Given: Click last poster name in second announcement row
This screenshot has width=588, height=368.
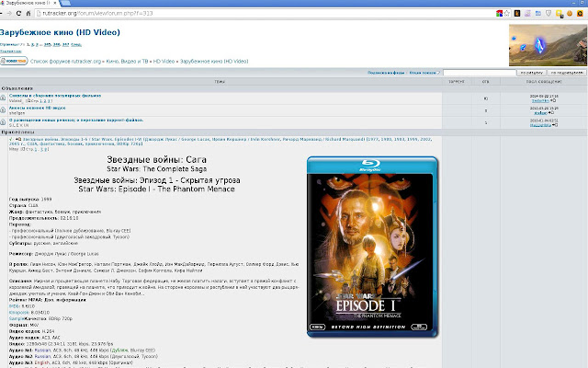Looking at the screenshot, I should click(540, 112).
